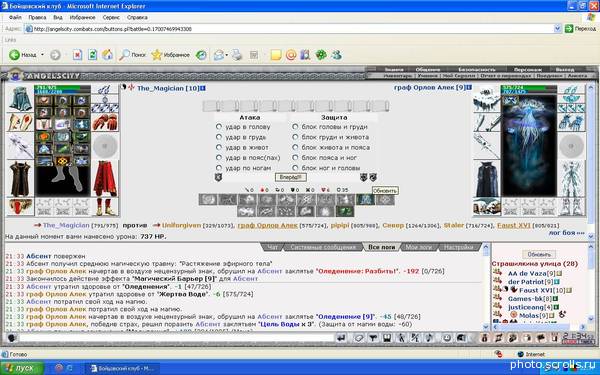The image size is (600, 375).
Task: Click the info badge next to The_Magician [10]
Action: click(203, 88)
